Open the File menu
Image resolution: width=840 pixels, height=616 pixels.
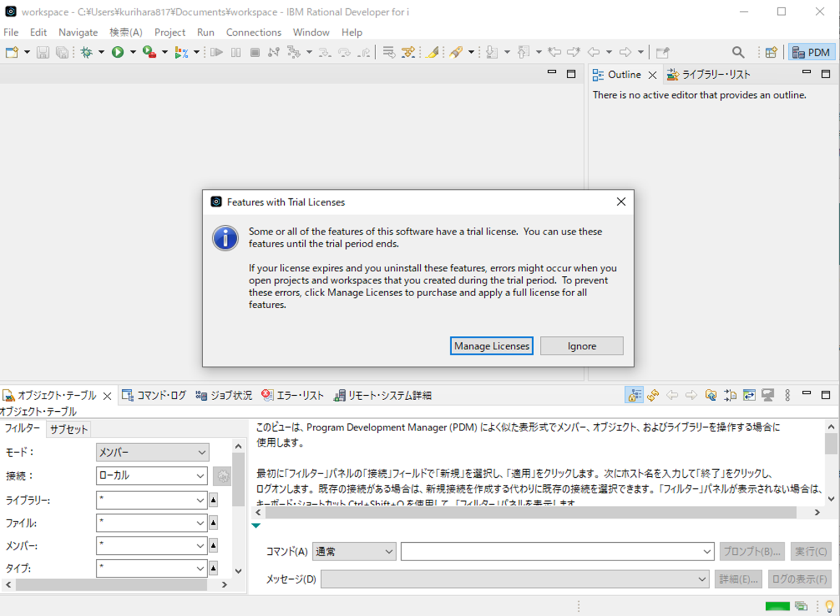tap(11, 32)
